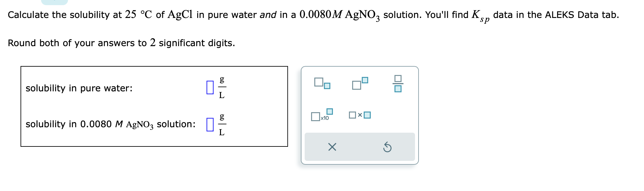
Task: Click the first factor box in the multiplication template
Action: (352, 115)
